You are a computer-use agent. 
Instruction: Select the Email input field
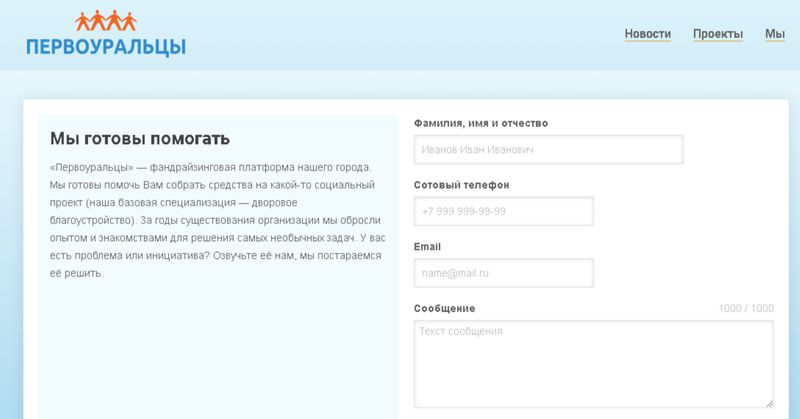click(504, 273)
